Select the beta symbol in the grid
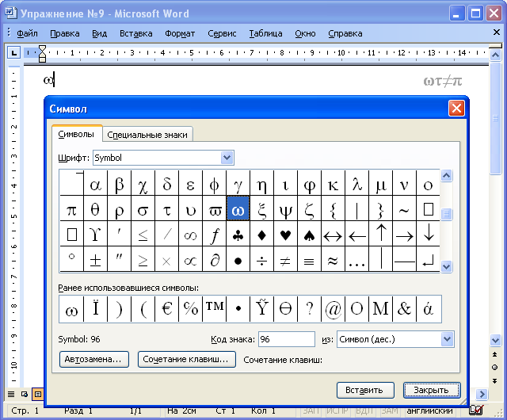Screen dimensions: 507x420 [x=120, y=184]
